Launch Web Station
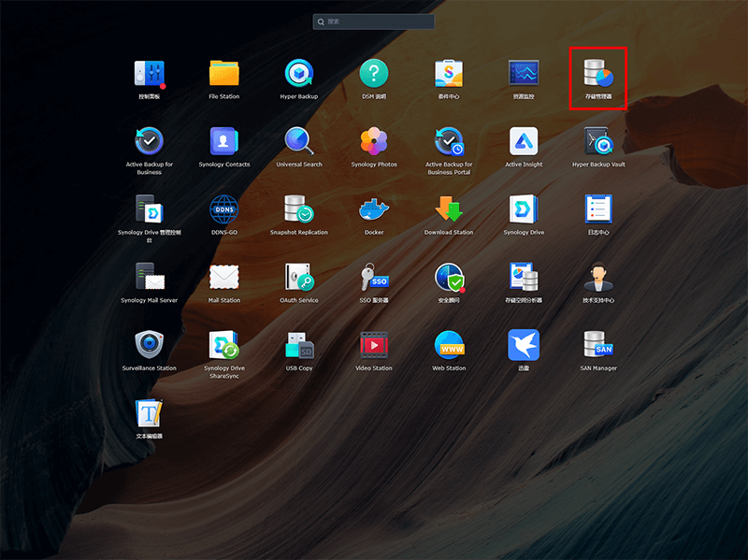 click(449, 345)
